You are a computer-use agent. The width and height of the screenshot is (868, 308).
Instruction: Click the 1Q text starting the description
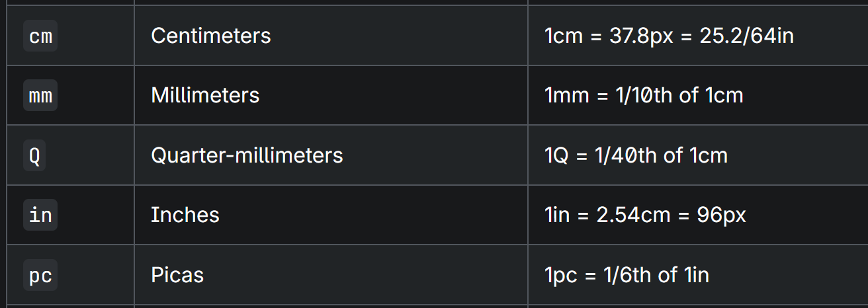(556, 156)
